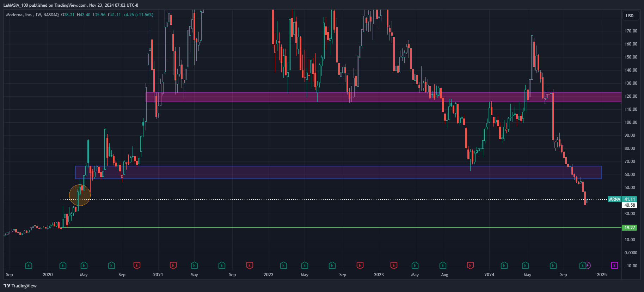The image size is (644, 292).
Task: Click the Aug time axis label
Action: tap(444, 275)
